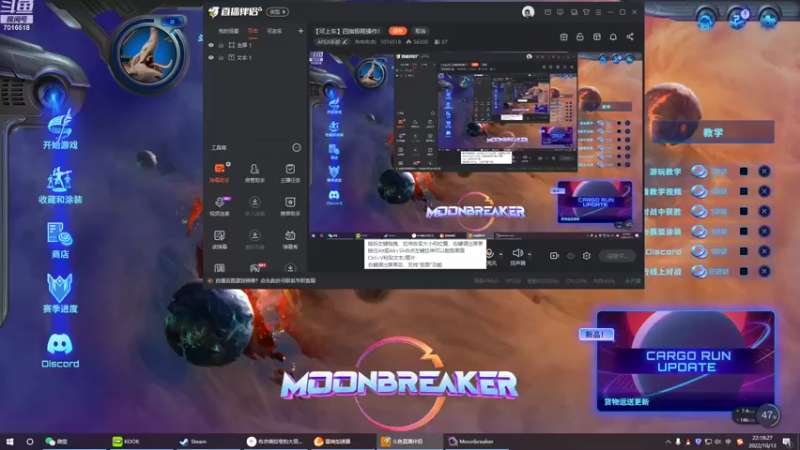The height and width of the screenshot is (450, 800).
Task: Tick the checkbox for 线上对战 task
Action: click(743, 271)
